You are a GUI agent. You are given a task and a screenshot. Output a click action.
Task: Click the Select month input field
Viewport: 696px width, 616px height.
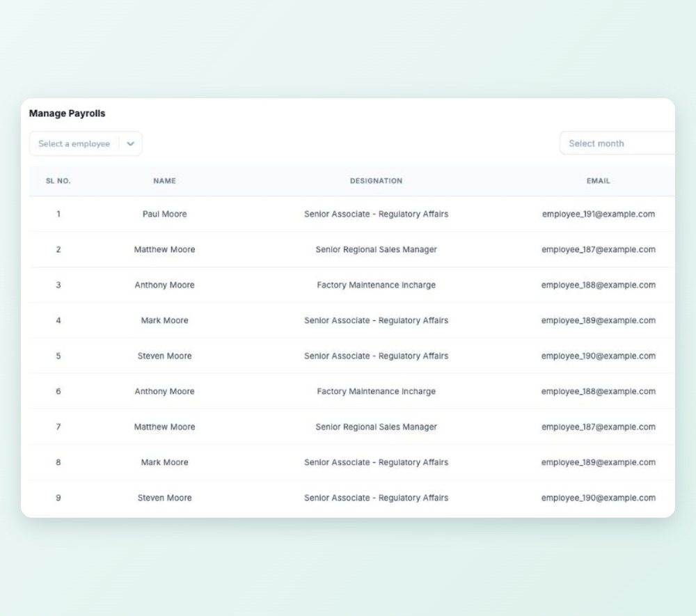point(617,143)
